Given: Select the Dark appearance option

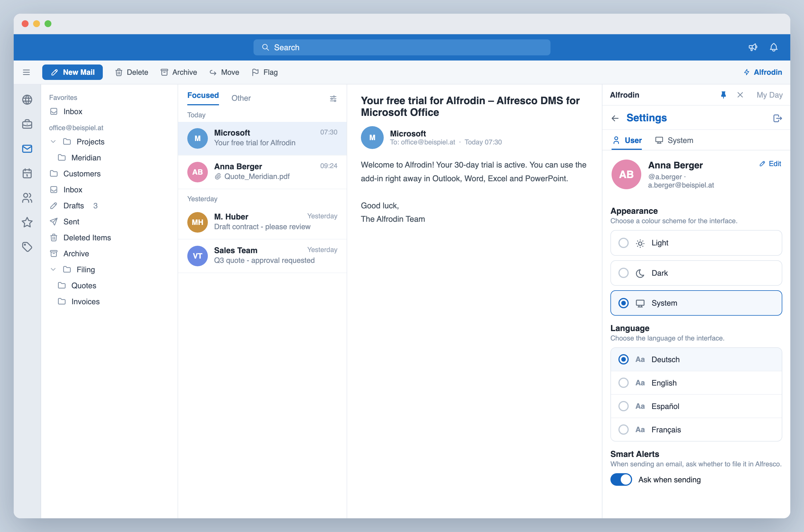Looking at the screenshot, I should point(696,273).
